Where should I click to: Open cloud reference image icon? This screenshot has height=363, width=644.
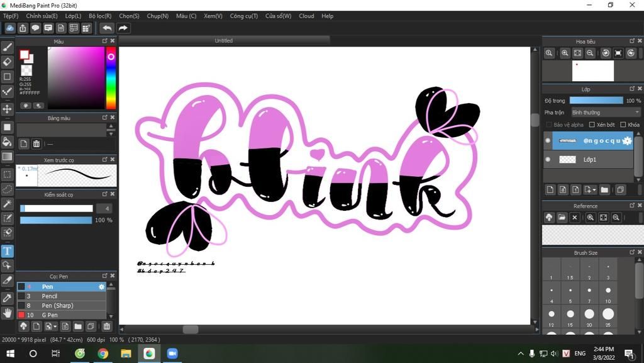coord(549,218)
